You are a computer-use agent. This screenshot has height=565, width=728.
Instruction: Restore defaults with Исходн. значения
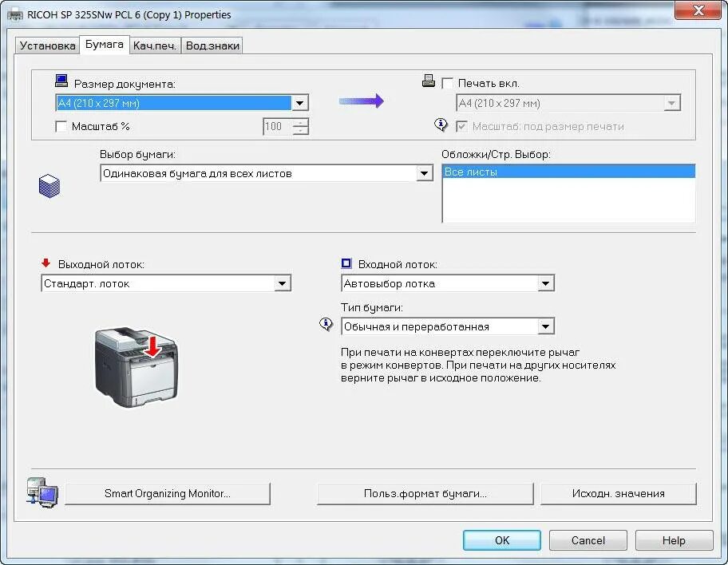(x=619, y=493)
